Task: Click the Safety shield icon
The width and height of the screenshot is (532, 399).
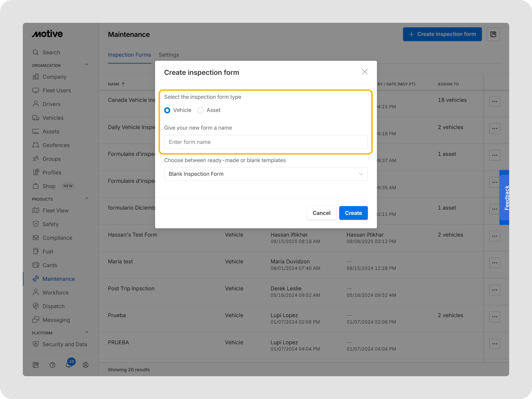Action: 36,224
